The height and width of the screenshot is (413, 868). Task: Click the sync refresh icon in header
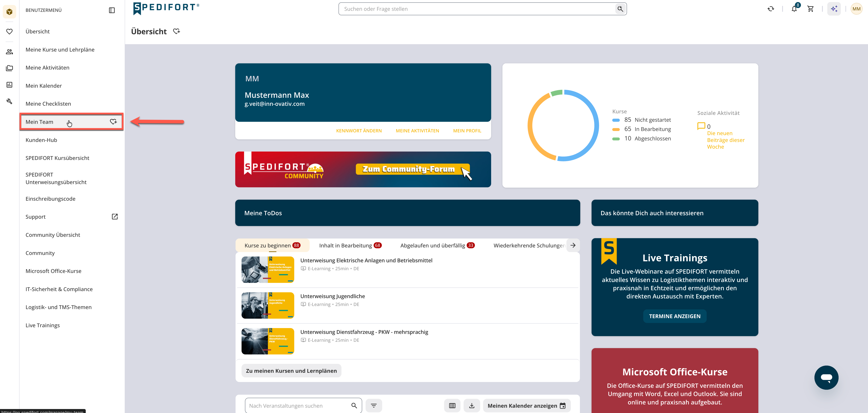click(x=771, y=9)
